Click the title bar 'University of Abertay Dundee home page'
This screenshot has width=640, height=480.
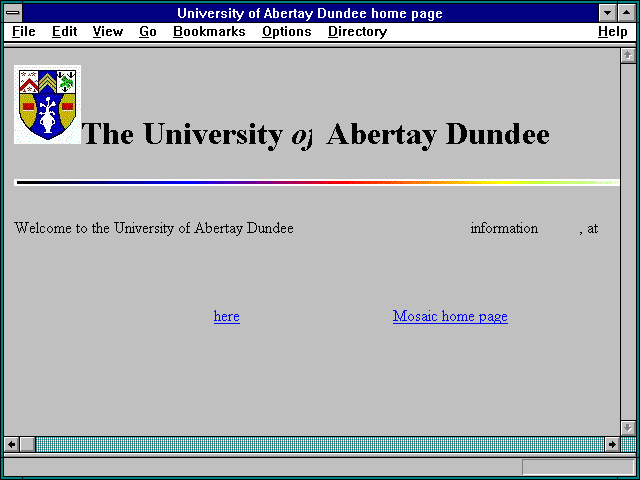pos(310,13)
